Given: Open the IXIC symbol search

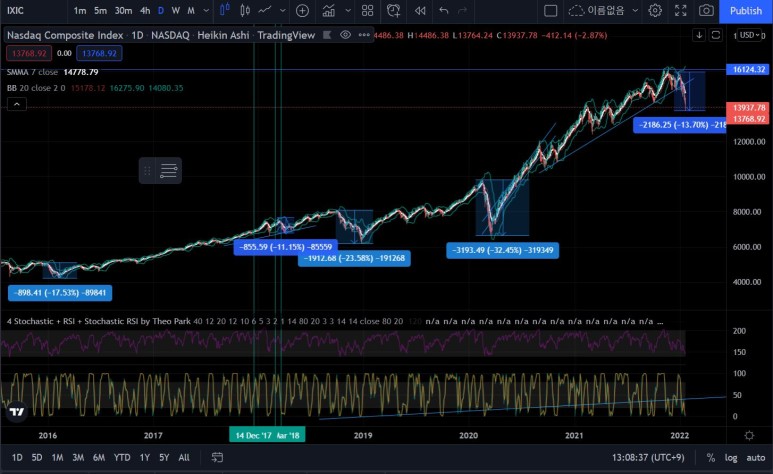Looking at the screenshot, I should pos(15,10).
